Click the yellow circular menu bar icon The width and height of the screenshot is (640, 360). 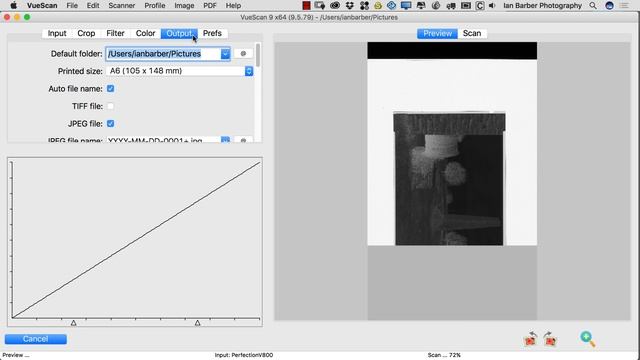pyautogui.click(x=378, y=6)
